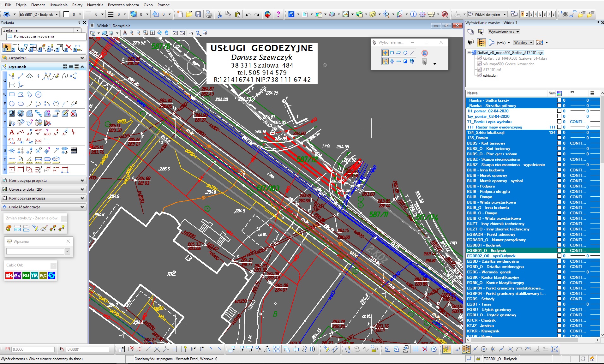Select the Measure Distance tool
The height and width of the screenshot is (364, 604).
tap(12, 160)
